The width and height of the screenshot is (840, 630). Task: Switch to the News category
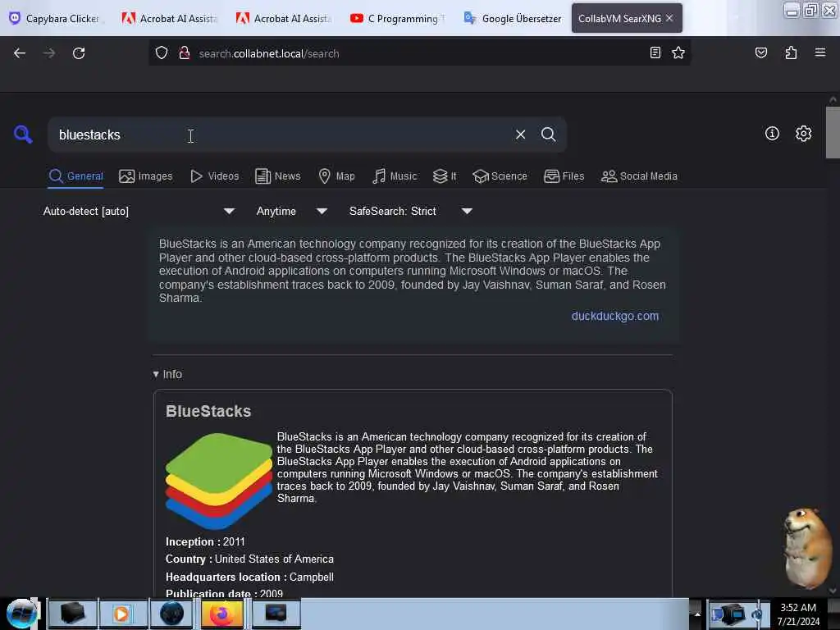277,176
